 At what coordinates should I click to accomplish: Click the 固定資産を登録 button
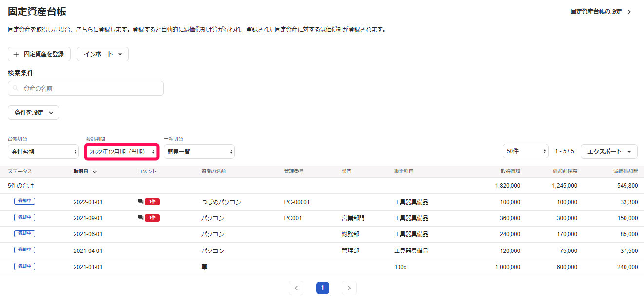pyautogui.click(x=39, y=54)
